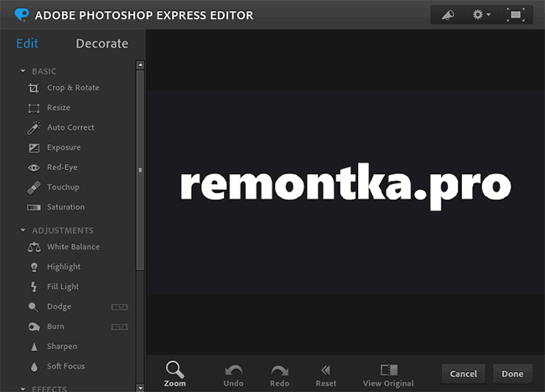Click the Auto Correct magic wand icon

(34, 128)
